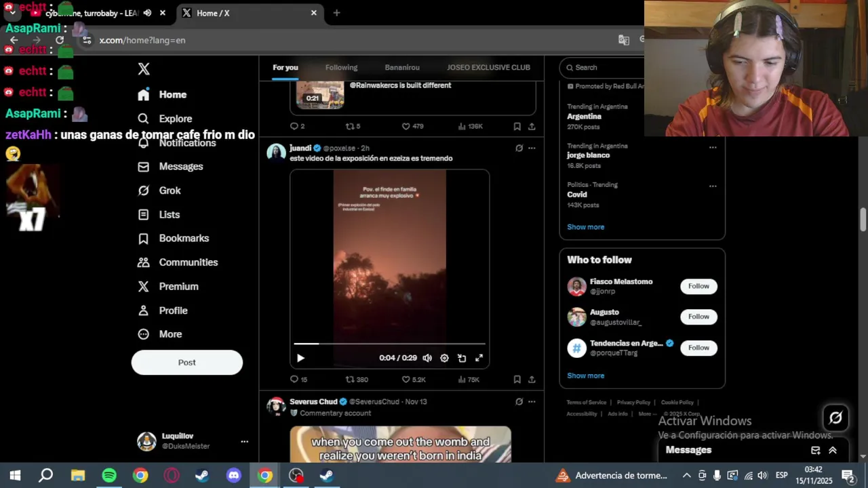Viewport: 868px width, 488px height.
Task: Click the Post button
Action: point(186,363)
